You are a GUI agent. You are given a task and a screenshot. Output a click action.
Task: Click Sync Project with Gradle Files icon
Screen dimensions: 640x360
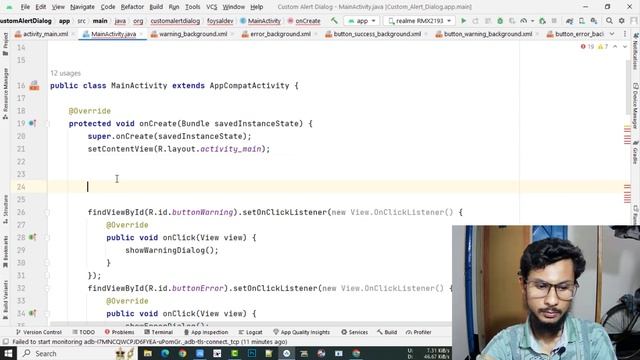(570, 21)
